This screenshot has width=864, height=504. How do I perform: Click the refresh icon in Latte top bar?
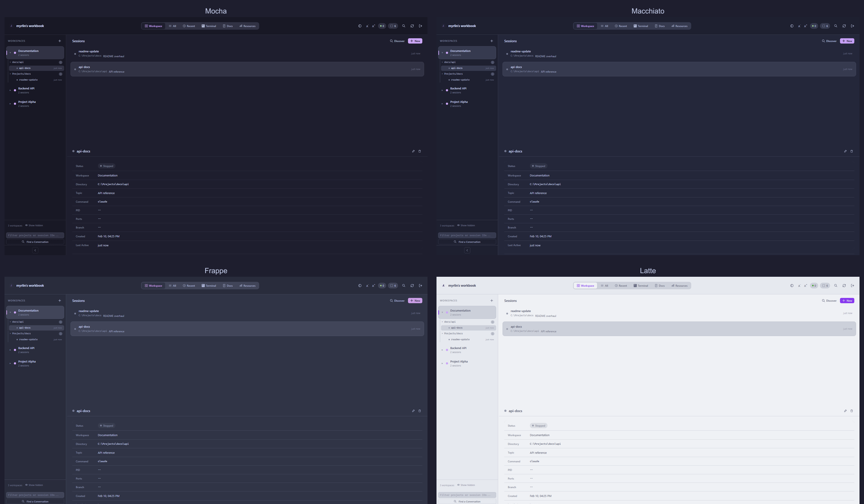click(x=844, y=286)
